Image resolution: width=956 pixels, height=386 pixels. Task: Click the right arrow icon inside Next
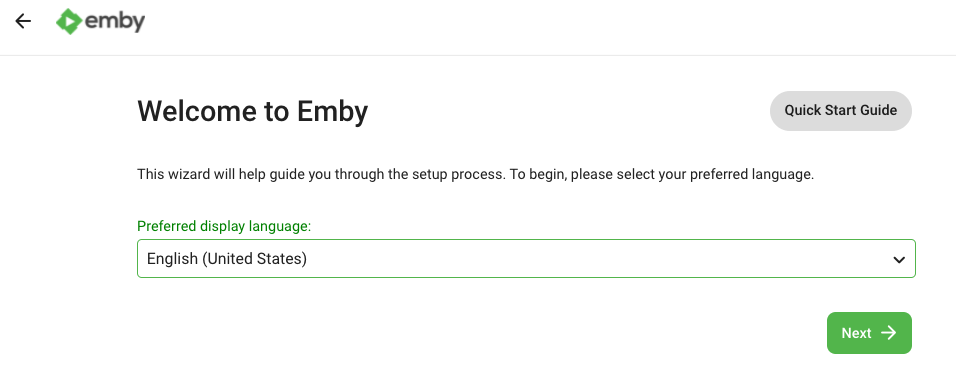889,332
